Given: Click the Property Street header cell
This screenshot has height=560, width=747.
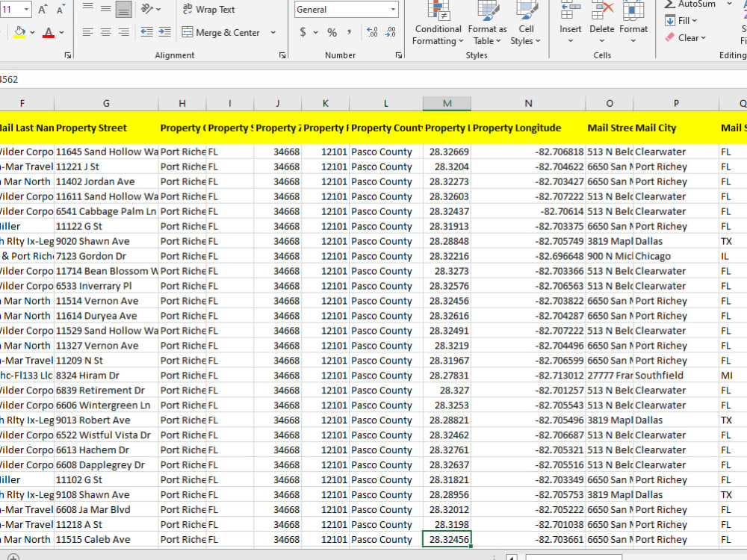Looking at the screenshot, I should [106, 128].
